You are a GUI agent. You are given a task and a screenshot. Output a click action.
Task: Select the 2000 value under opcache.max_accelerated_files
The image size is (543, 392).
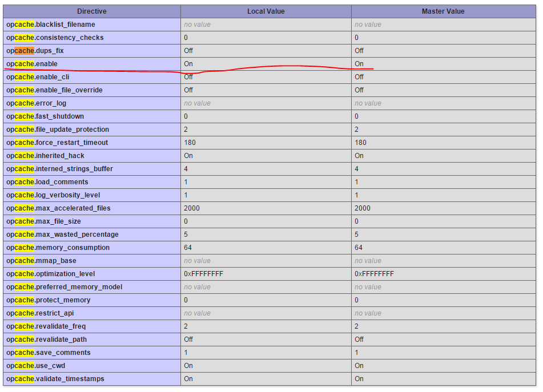click(x=192, y=208)
